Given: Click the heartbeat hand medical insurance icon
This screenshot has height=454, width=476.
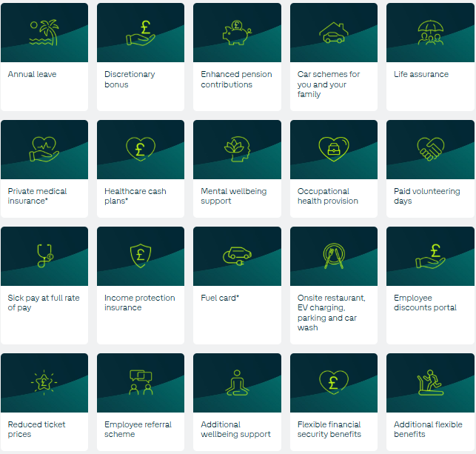Looking at the screenshot, I should click(x=44, y=149).
